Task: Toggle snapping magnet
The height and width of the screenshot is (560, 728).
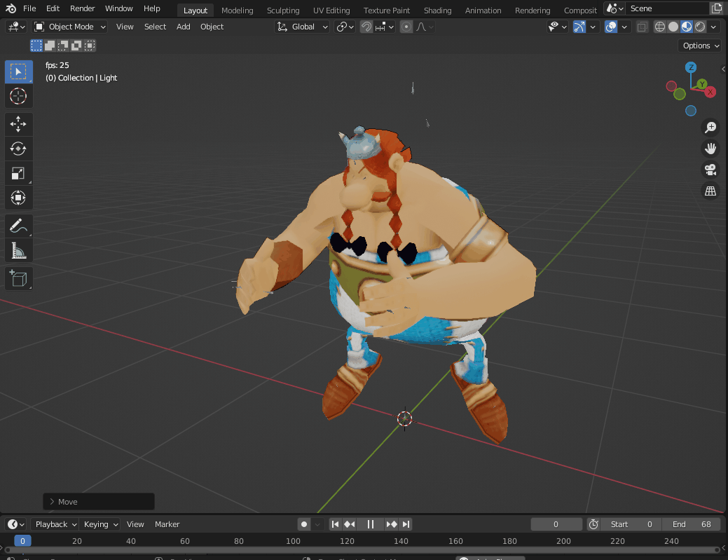Action: coord(366,27)
